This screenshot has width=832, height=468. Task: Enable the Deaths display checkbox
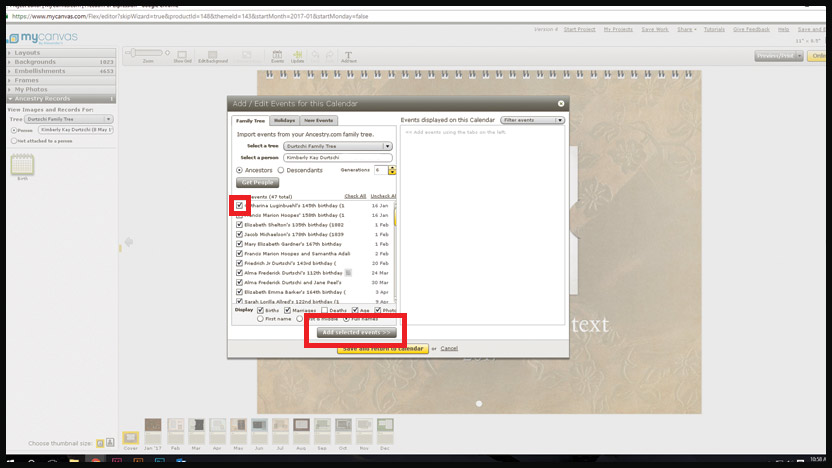point(324,310)
